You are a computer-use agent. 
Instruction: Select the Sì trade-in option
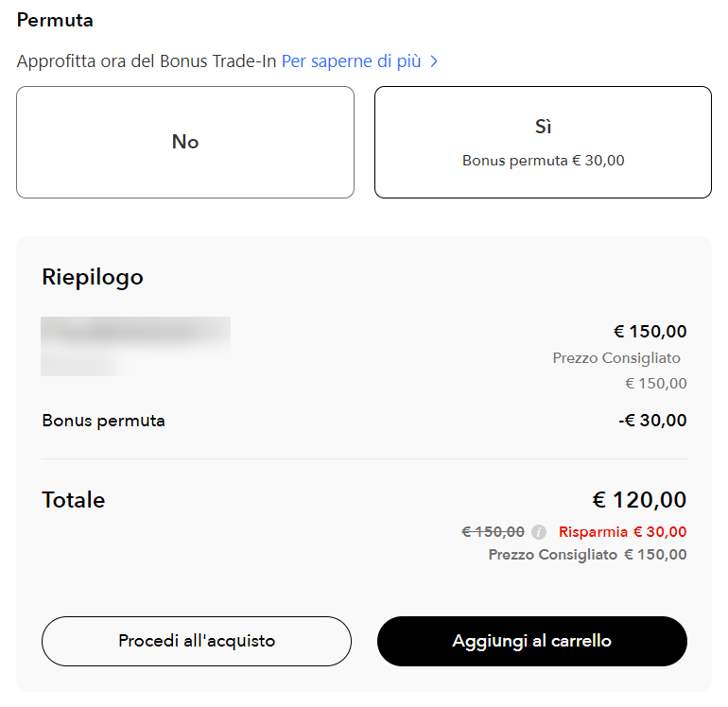[544, 142]
